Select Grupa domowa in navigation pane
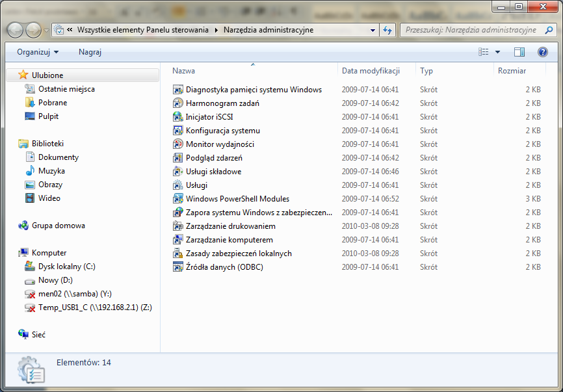The height and width of the screenshot is (392, 563). pyautogui.click(x=59, y=226)
